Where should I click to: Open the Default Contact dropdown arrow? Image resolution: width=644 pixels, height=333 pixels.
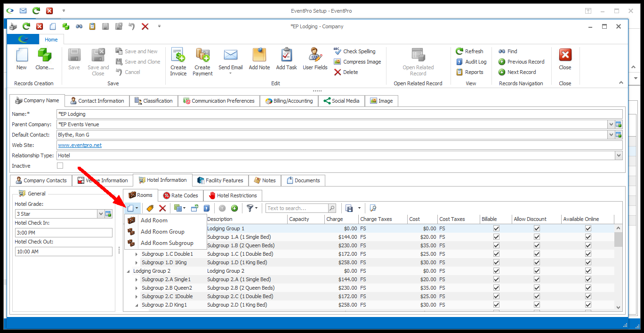[611, 135]
